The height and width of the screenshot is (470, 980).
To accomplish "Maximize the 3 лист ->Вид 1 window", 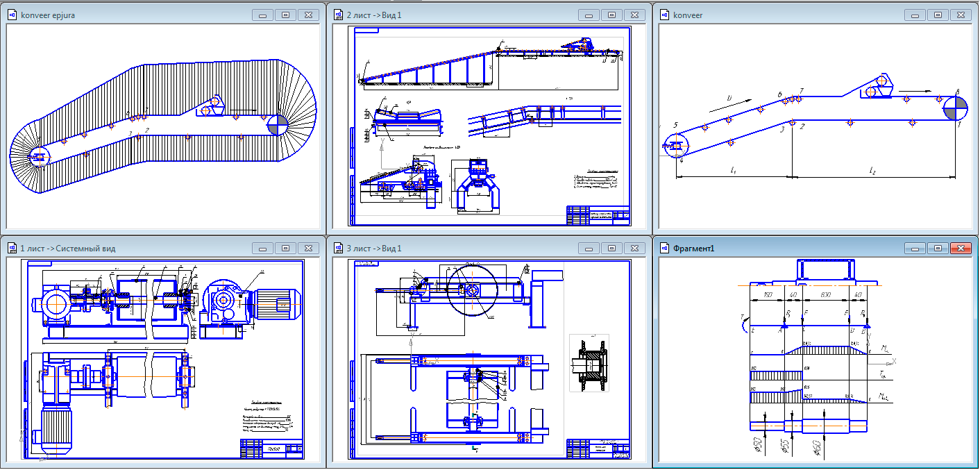I will (x=611, y=248).
